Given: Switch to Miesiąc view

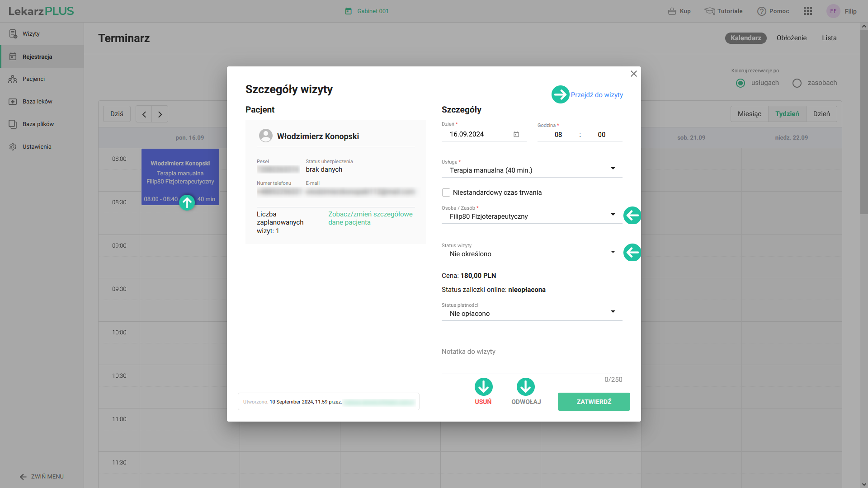Looking at the screenshot, I should tap(749, 114).
